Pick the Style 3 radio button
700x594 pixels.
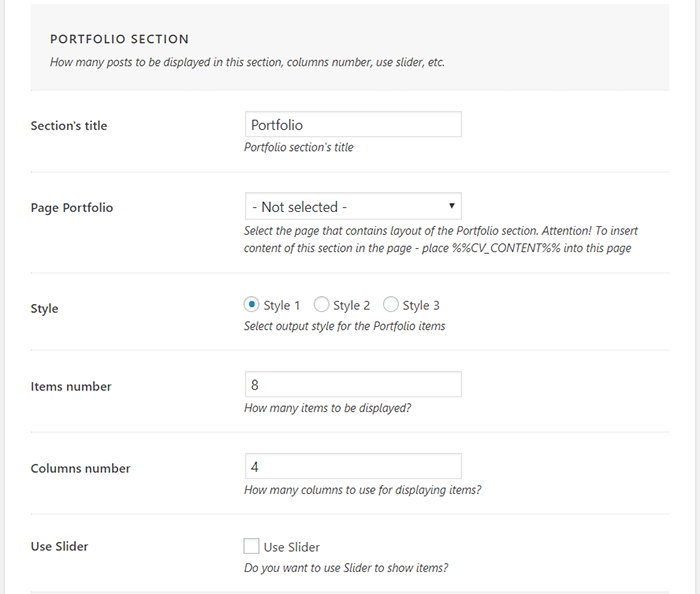pos(391,305)
